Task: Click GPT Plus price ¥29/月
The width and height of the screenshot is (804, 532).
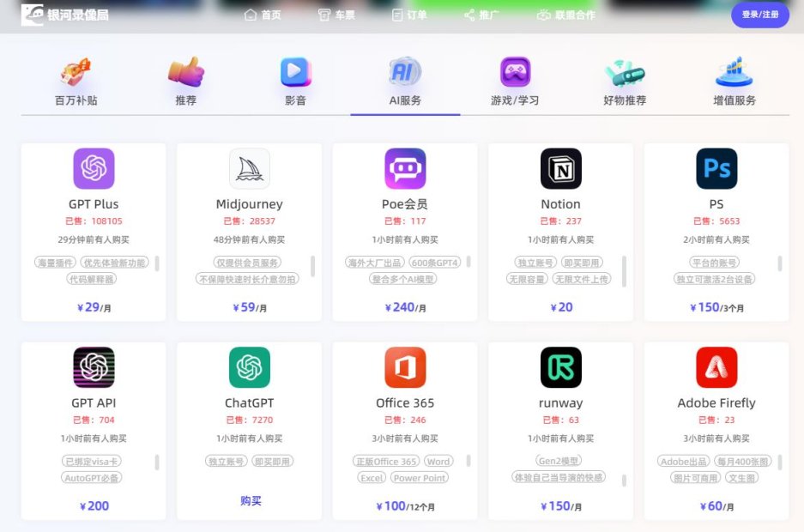Action: (94, 307)
